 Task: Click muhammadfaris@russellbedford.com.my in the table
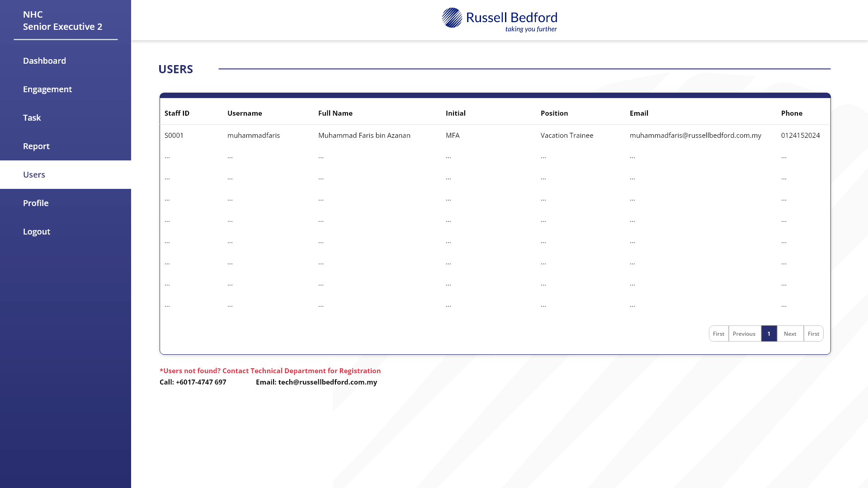coord(695,135)
